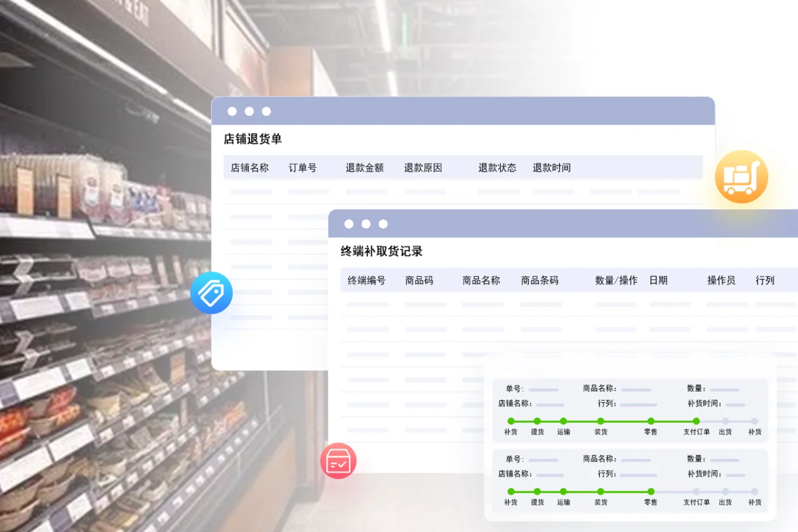This screenshot has height=532, width=798.
Task: Click the red order receipt icon
Action: (338, 460)
